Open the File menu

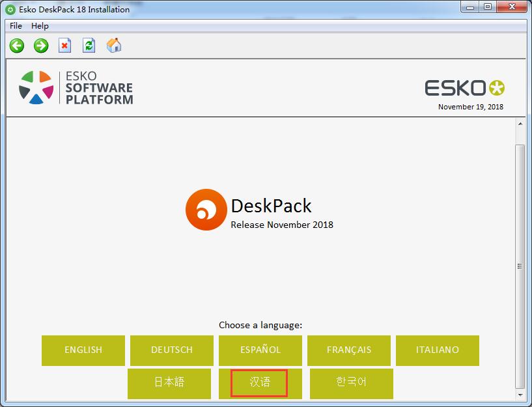16,26
